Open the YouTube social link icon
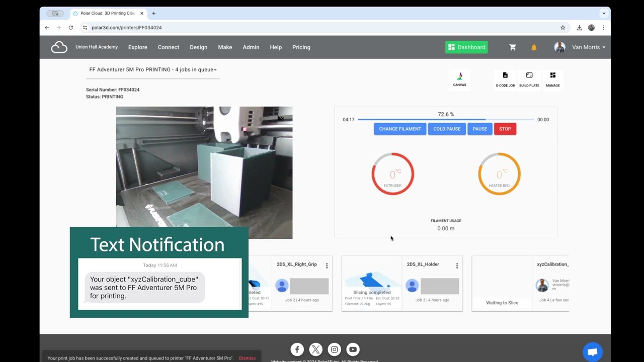 (x=353, y=349)
